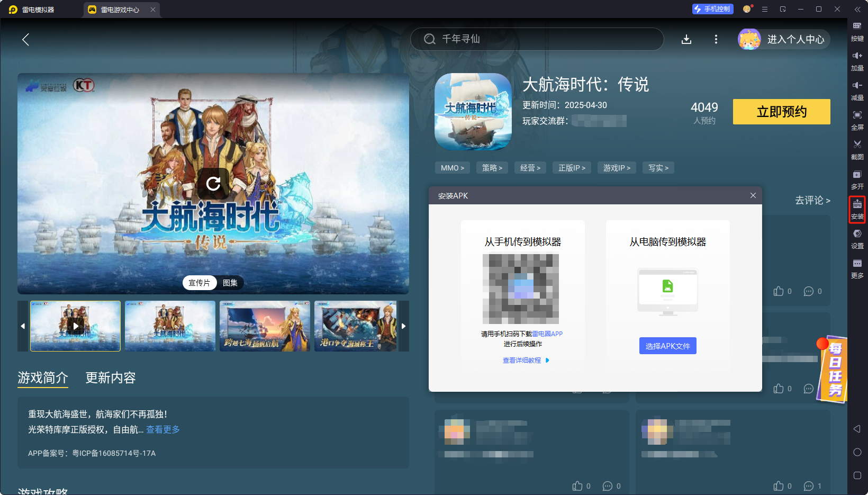868x495 pixels.
Task: Open 经营 tag category
Action: click(530, 168)
